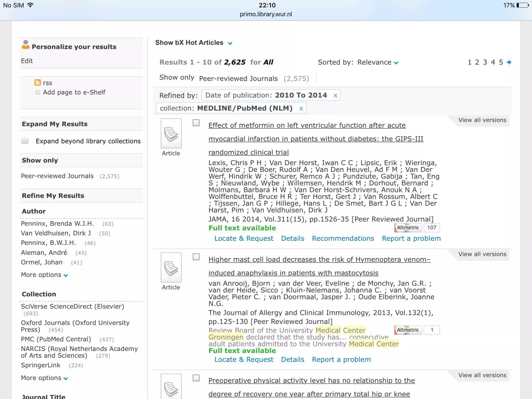Check the box for the metformin article

click(x=196, y=123)
